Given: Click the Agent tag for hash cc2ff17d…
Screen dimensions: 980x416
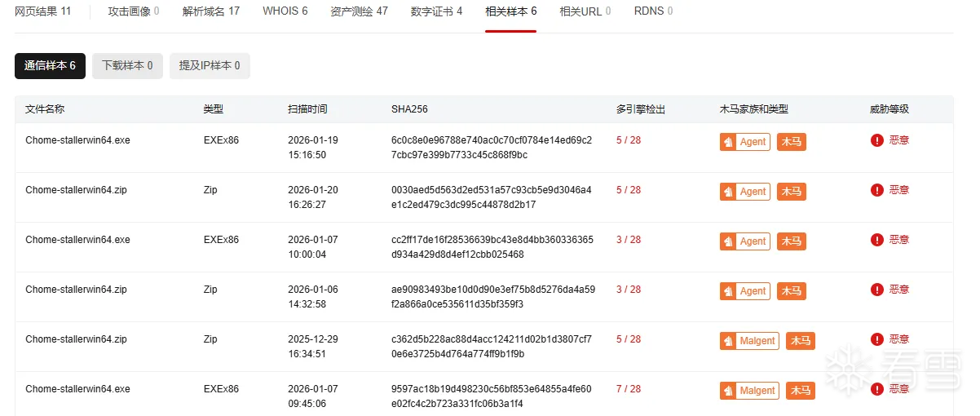Looking at the screenshot, I should (745, 241).
